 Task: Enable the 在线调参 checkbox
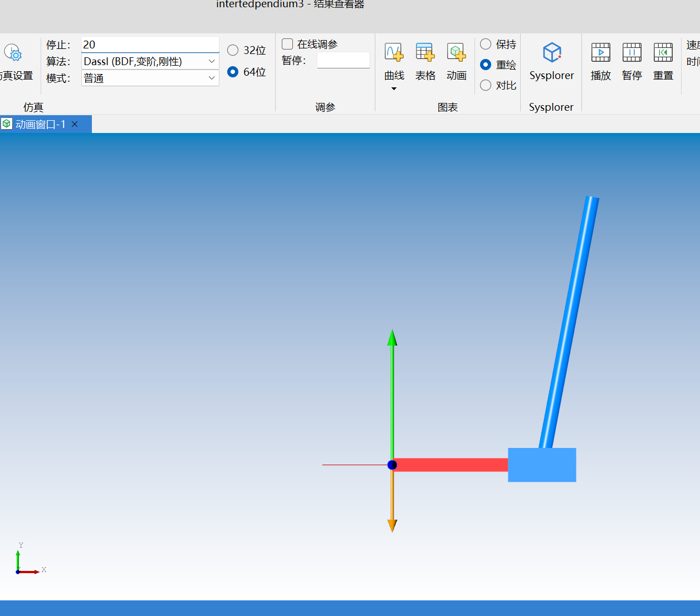287,44
